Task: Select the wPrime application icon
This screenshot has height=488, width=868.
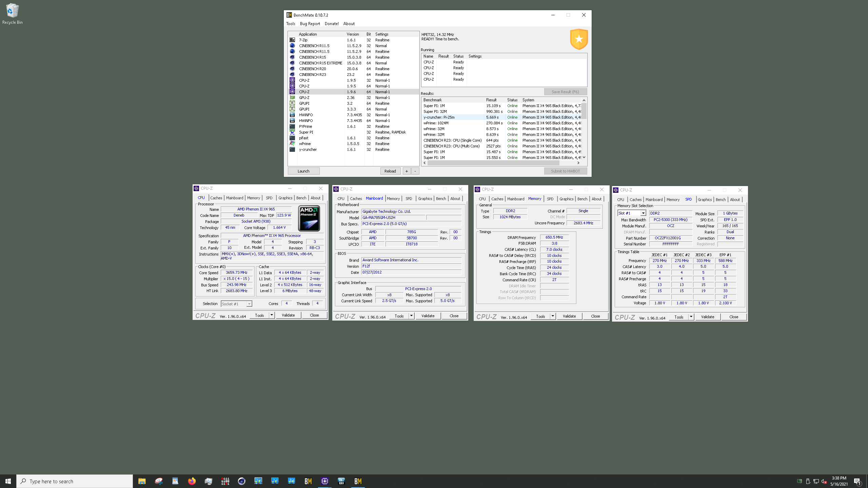Action: (292, 144)
